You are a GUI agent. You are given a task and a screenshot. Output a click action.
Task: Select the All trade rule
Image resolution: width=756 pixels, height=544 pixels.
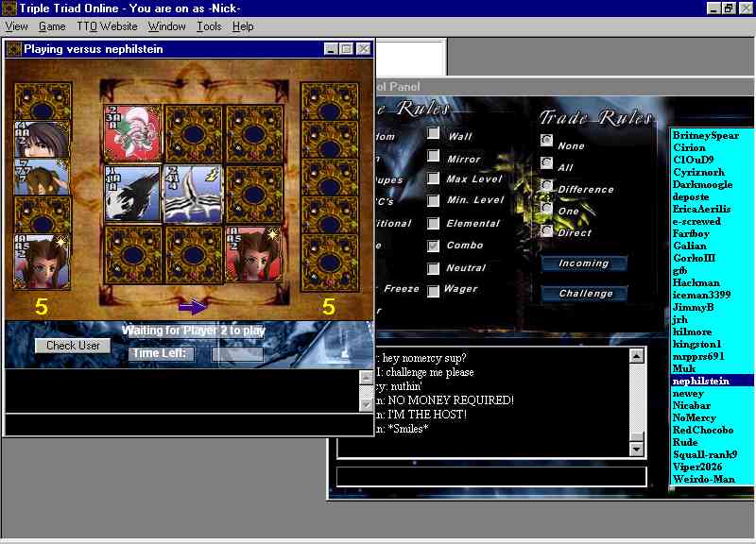point(546,162)
